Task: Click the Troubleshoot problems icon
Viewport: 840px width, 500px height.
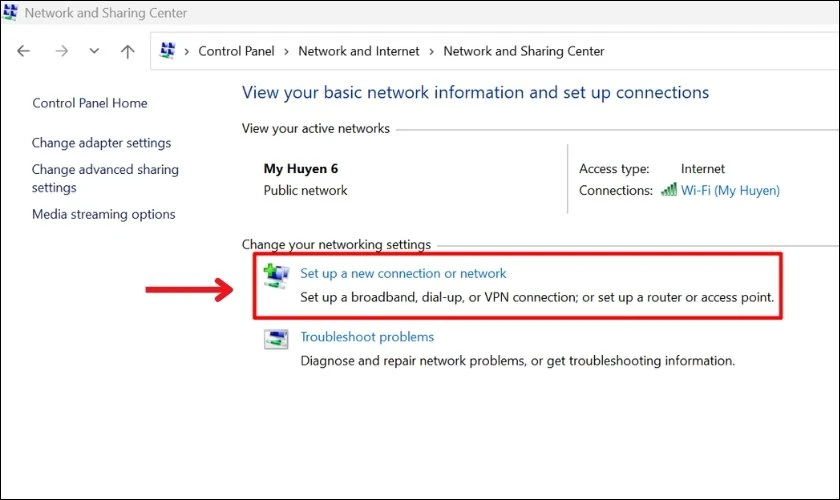Action: pyautogui.click(x=276, y=339)
